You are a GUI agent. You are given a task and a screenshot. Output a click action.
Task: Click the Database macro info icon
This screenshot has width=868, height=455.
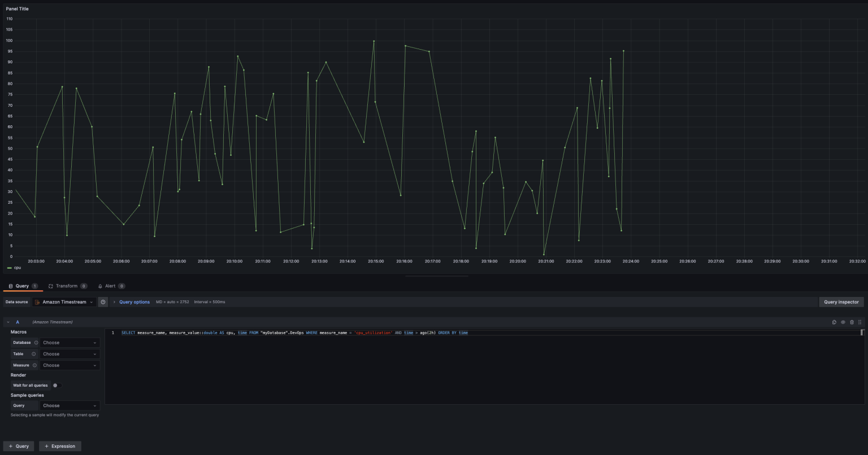[x=36, y=343]
